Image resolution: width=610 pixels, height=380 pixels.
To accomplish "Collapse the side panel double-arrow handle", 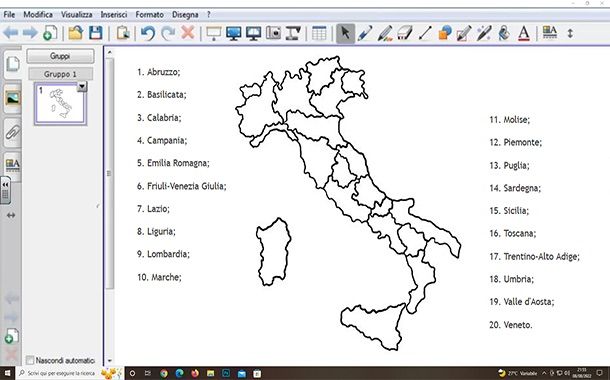I will pyautogui.click(x=5, y=190).
